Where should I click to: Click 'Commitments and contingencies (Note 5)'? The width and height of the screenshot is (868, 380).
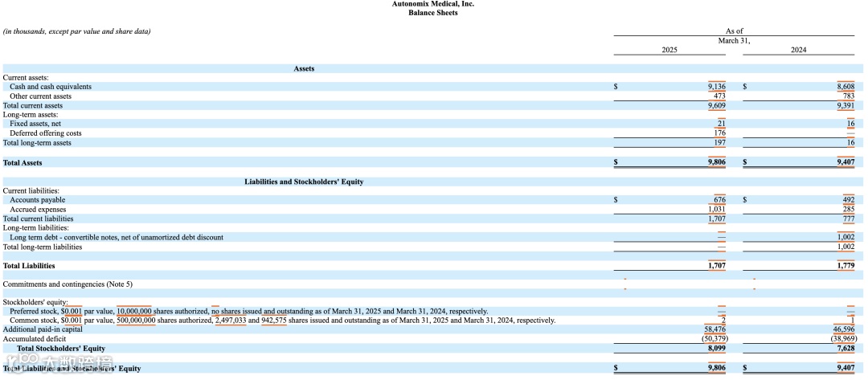[68, 284]
